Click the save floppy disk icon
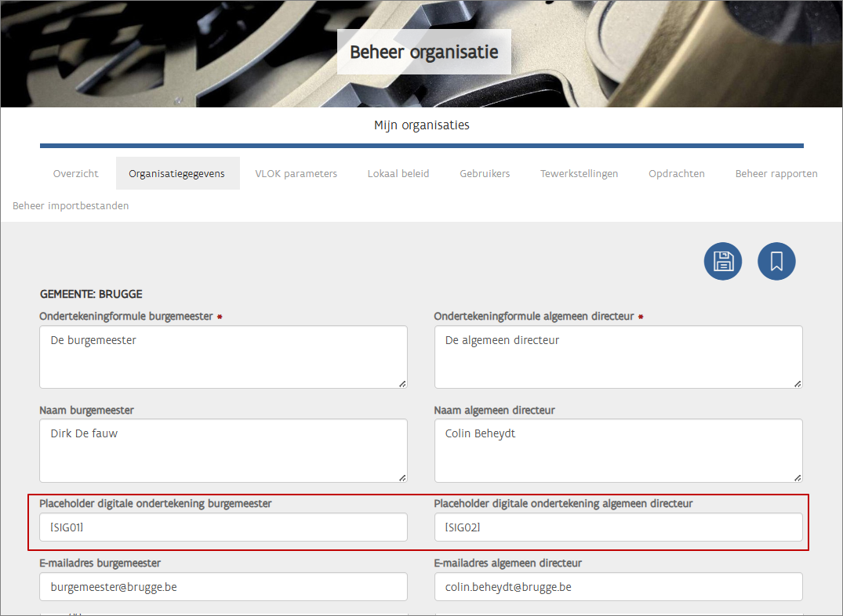Viewport: 843px width, 616px height. coord(722,262)
